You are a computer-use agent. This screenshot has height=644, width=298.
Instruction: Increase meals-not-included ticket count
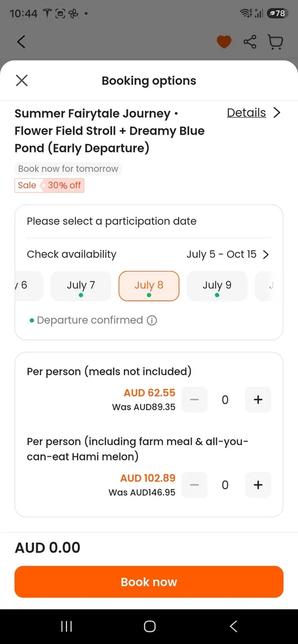click(258, 399)
